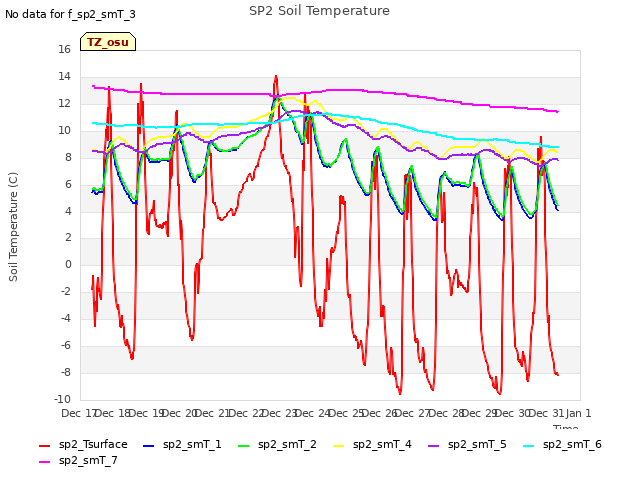The height and width of the screenshot is (480, 640).
Task: Click the sp2_smT_1 legend entry
Action: [182, 444]
